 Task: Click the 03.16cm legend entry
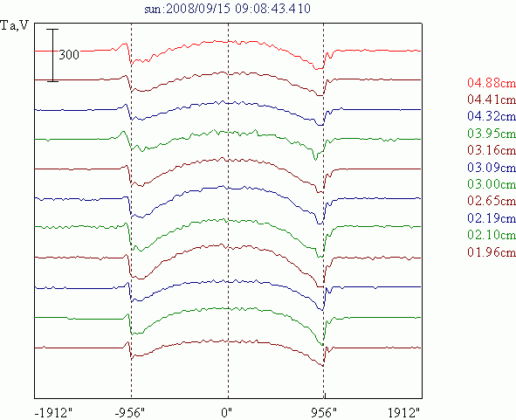tap(492, 150)
